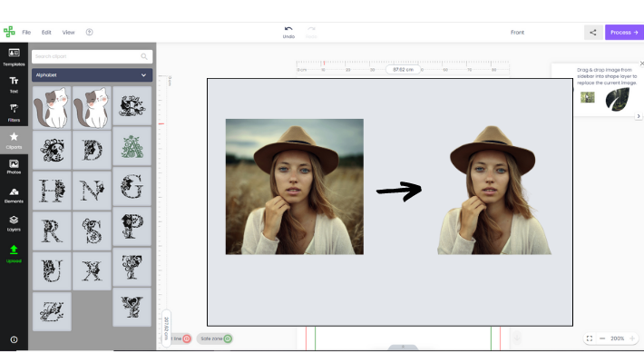Open the File menu

pos(26,32)
